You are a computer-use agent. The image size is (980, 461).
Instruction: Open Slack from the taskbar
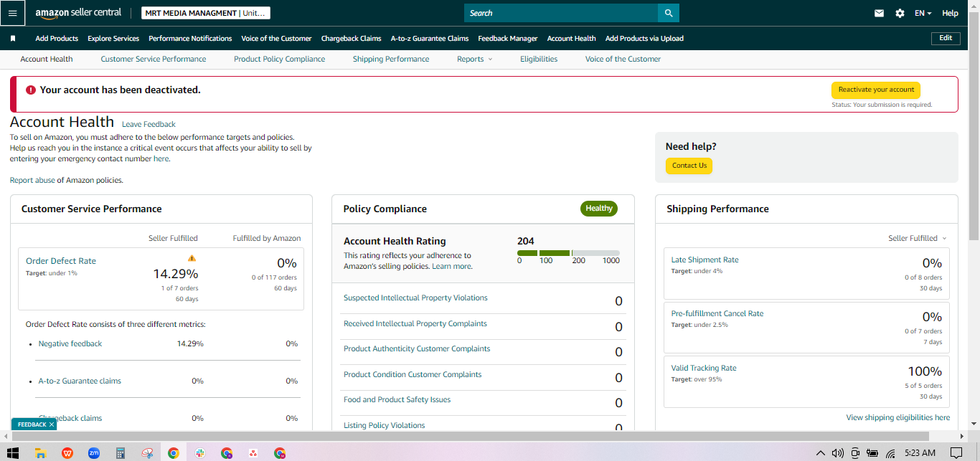tap(200, 453)
